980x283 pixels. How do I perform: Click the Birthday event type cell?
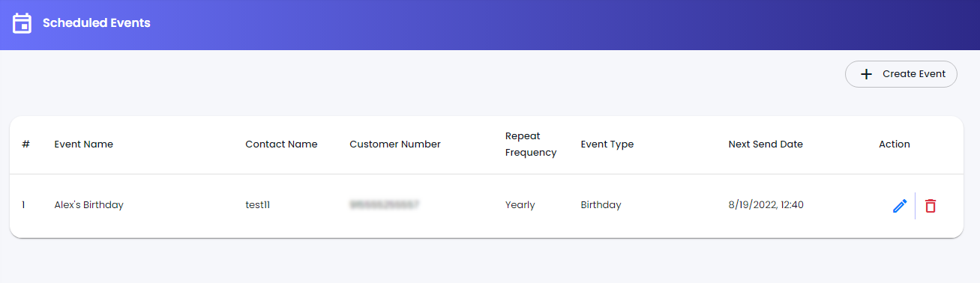(x=601, y=205)
